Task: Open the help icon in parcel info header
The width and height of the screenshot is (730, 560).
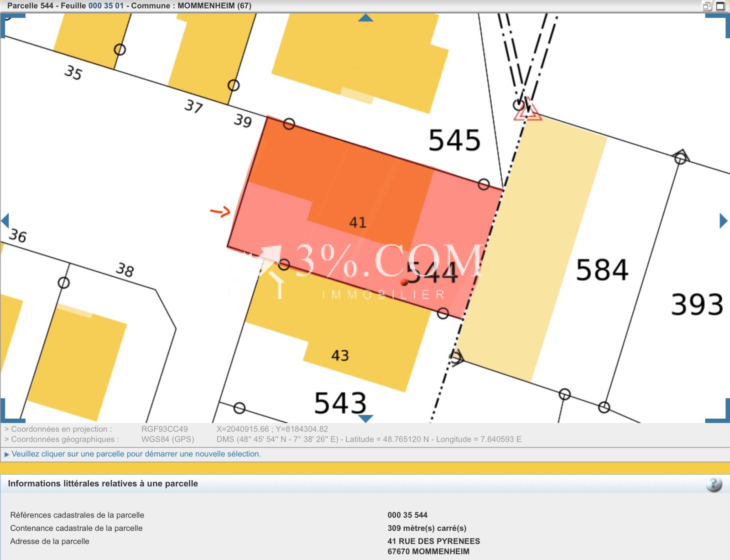Action: click(x=714, y=484)
